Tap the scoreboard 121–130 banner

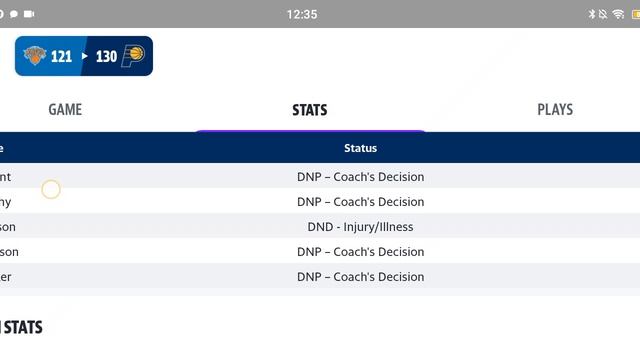84,56
